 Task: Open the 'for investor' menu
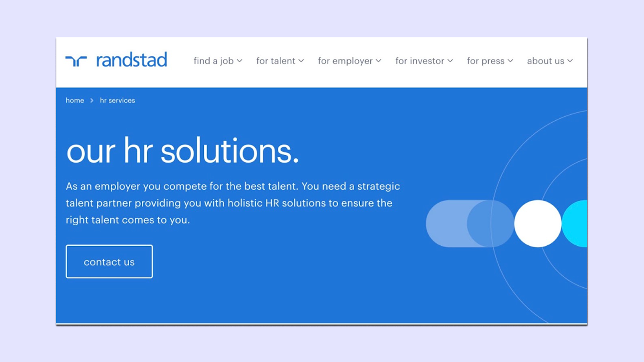[424, 61]
